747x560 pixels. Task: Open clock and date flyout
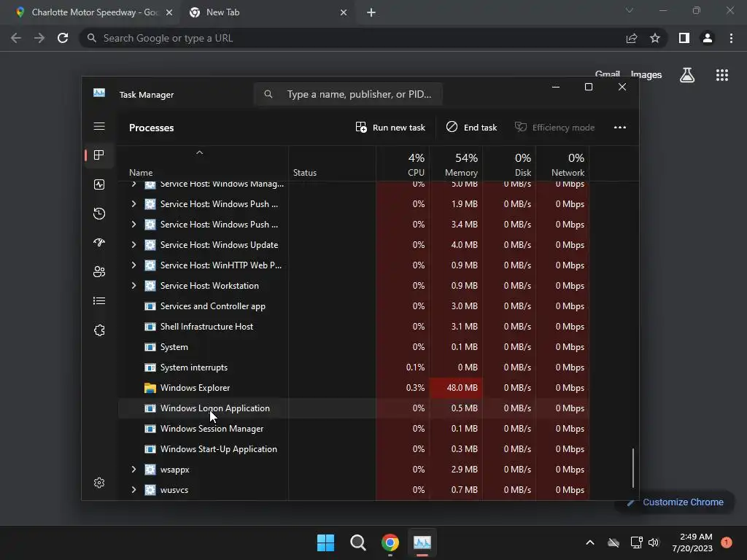pyautogui.click(x=692, y=542)
